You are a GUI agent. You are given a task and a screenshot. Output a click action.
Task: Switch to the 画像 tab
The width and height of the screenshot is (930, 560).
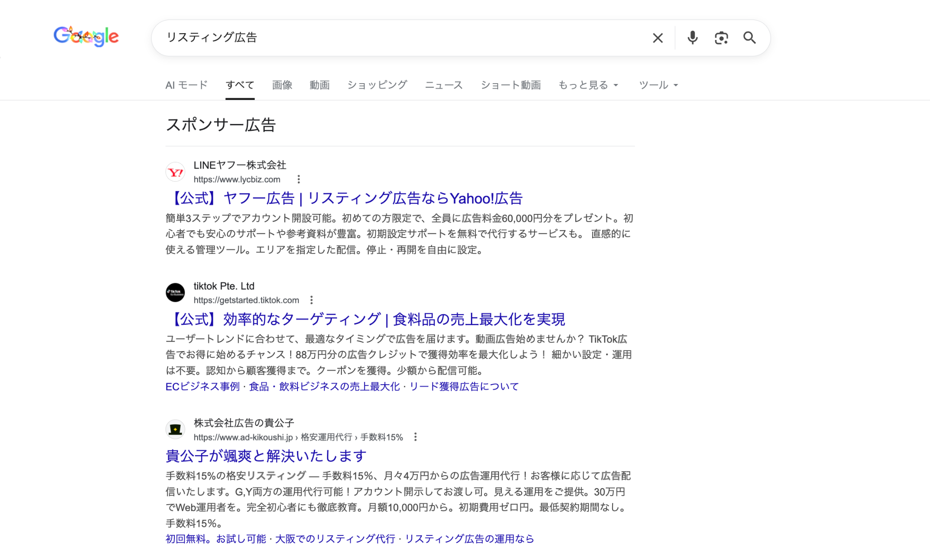point(282,85)
